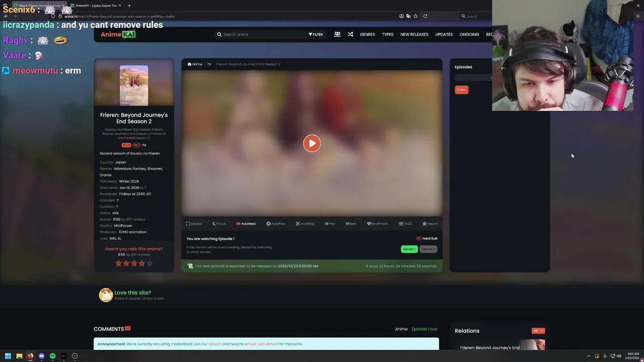This screenshot has height=362, width=644.
Task: Rate the anime five stars
Action: 149,263
